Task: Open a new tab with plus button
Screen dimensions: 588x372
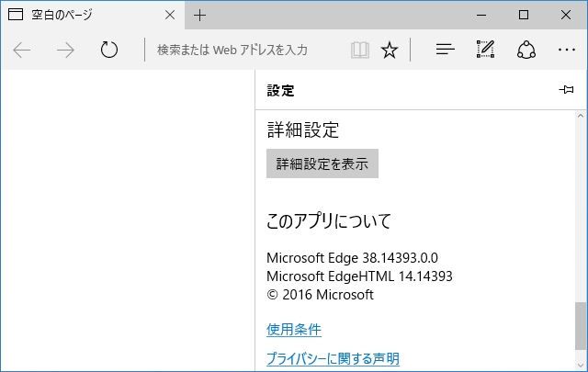Action: pos(199,16)
